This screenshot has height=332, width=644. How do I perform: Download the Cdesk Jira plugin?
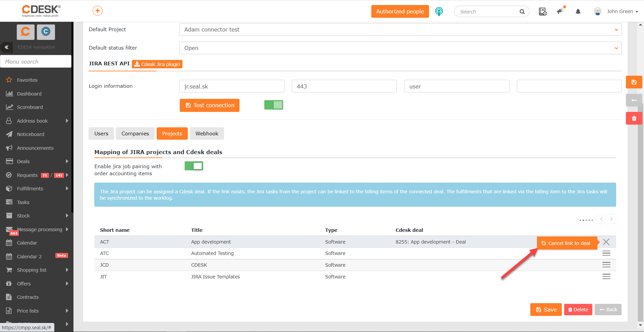157,64
